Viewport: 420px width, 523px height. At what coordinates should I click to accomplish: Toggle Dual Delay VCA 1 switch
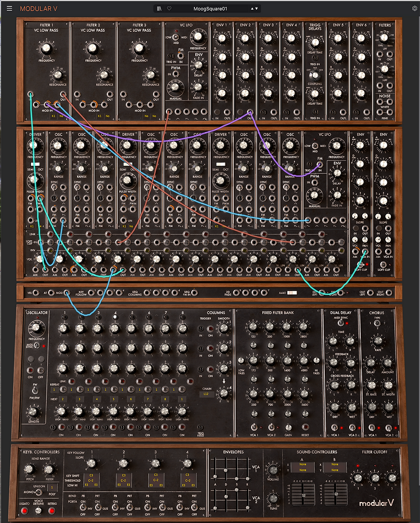pos(335,427)
